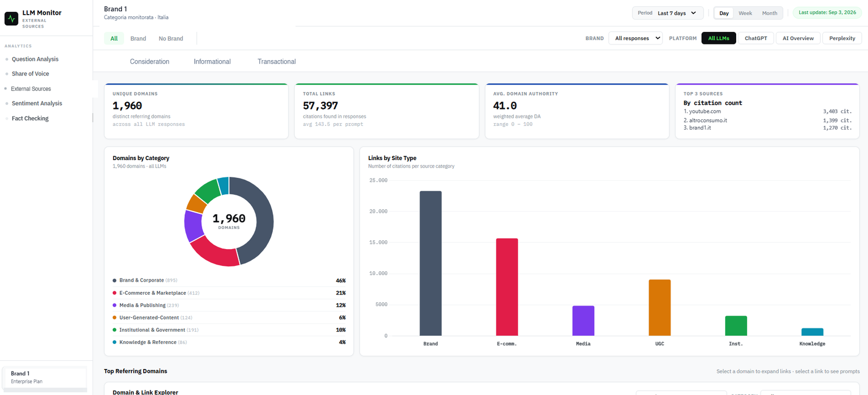Expand the Brand 1 Enterprise Plan selector
This screenshot has height=395, width=868.
pyautogui.click(x=45, y=378)
